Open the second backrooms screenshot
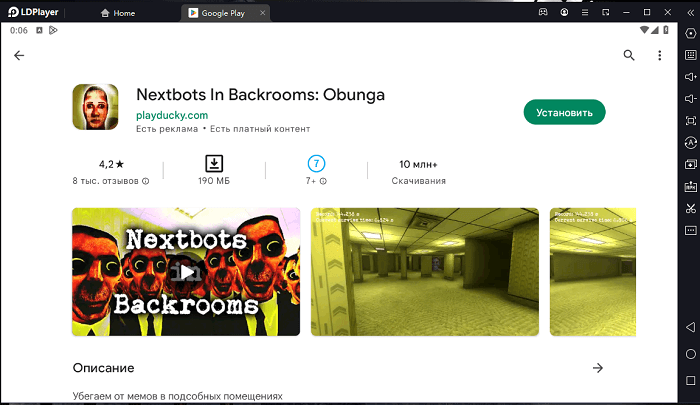This screenshot has height=405, width=700. coord(425,271)
